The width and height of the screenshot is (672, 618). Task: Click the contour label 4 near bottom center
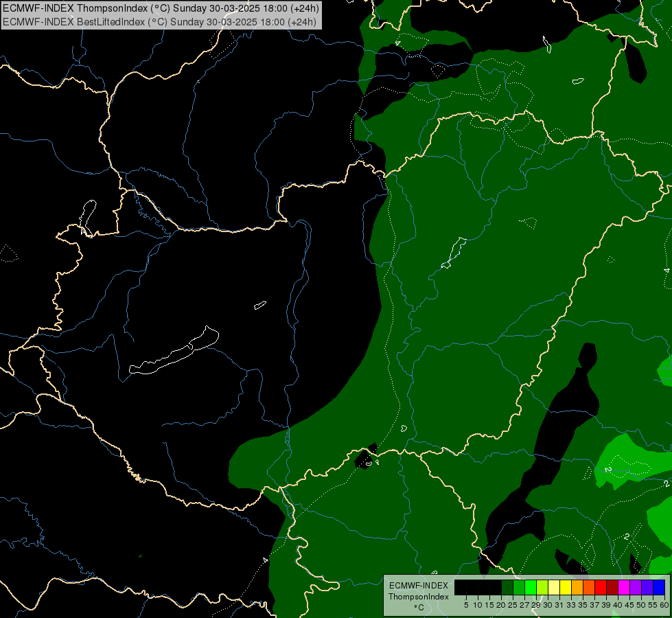pos(266,560)
